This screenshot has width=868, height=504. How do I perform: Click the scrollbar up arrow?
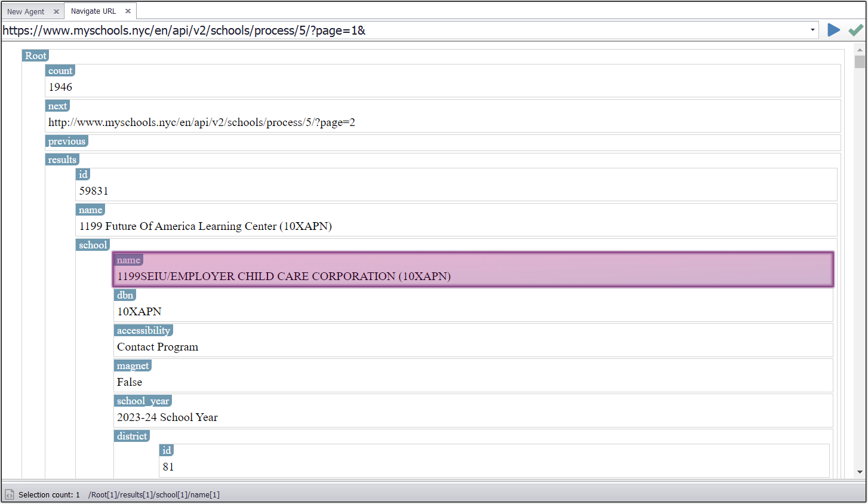[860, 50]
